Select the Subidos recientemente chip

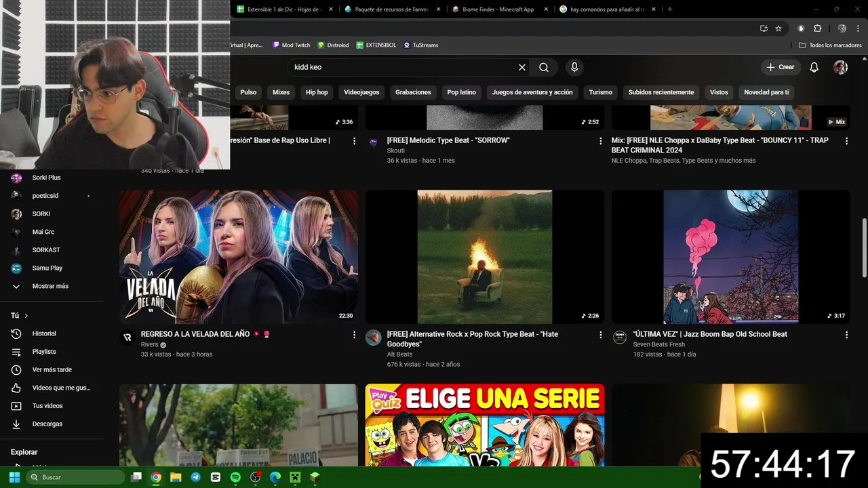(661, 92)
